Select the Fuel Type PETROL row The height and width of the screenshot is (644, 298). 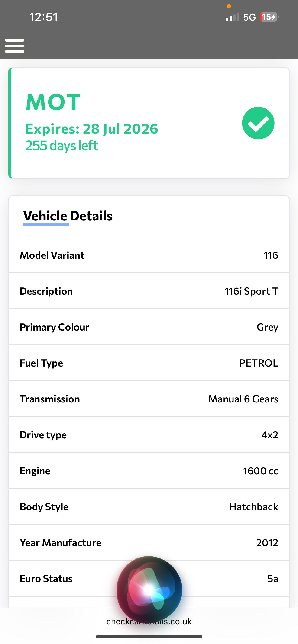click(149, 363)
